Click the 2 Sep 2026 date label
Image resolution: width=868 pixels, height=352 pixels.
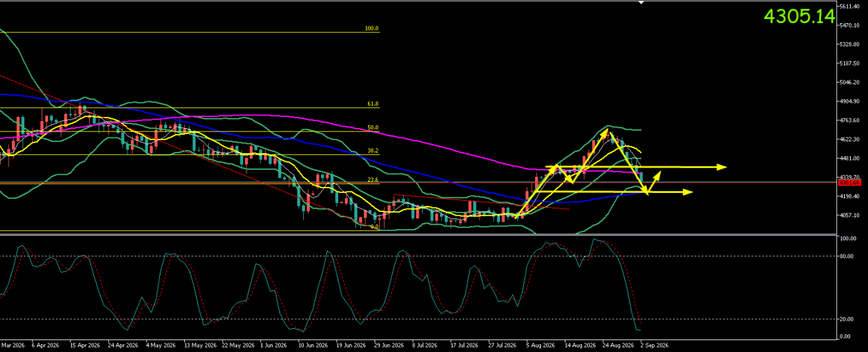[655, 345]
